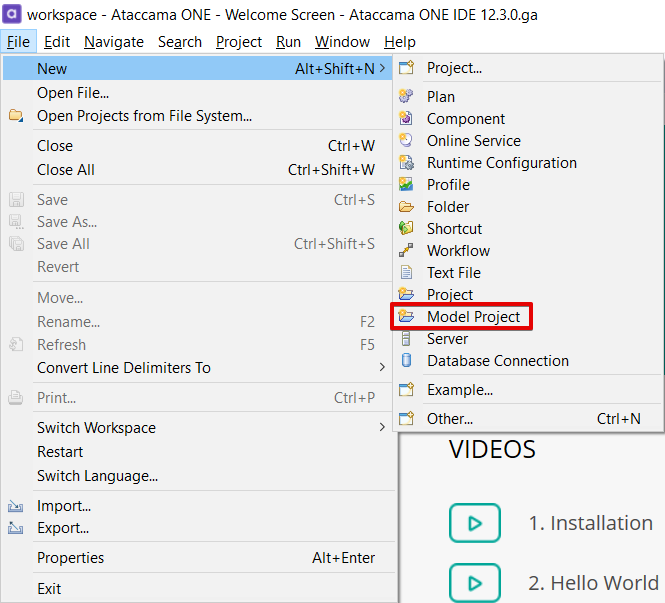Click Other... in the New submenu
The width and height of the screenshot is (665, 603).
point(450,419)
